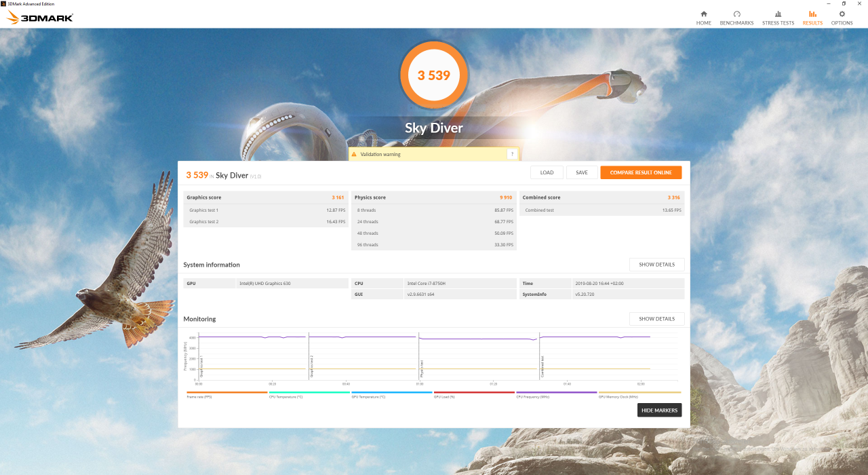868x475 pixels.
Task: Click the Validation warning banner text
Action: [380, 154]
